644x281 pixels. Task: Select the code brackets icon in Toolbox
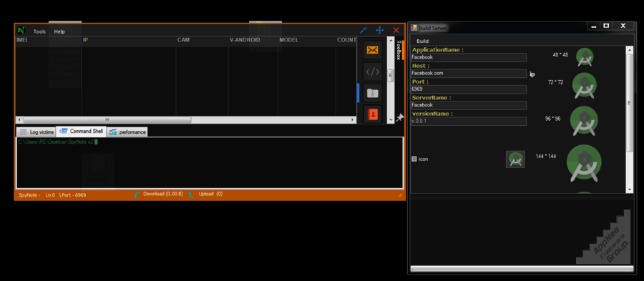coord(373,72)
